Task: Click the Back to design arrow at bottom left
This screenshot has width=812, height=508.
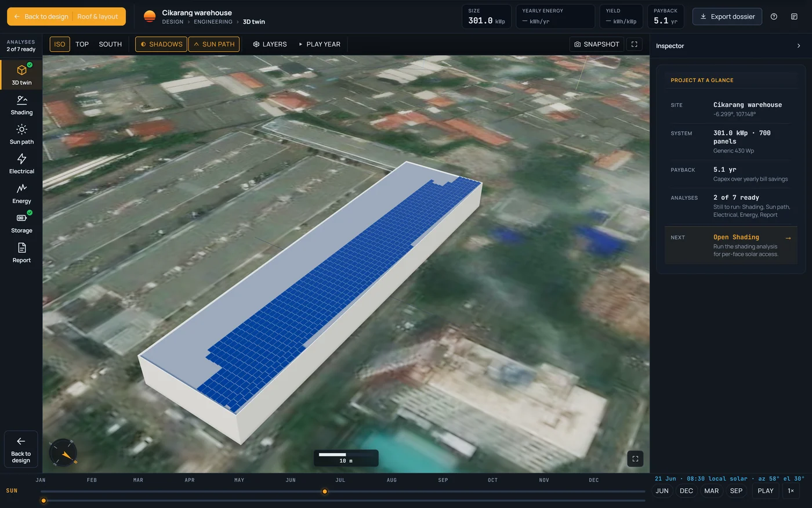Action: point(21,449)
